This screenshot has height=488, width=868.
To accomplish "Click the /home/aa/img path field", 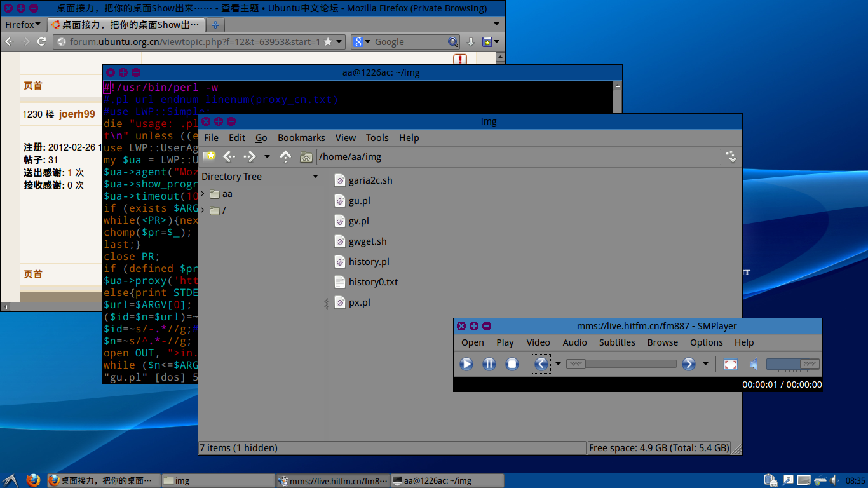I will coord(519,156).
